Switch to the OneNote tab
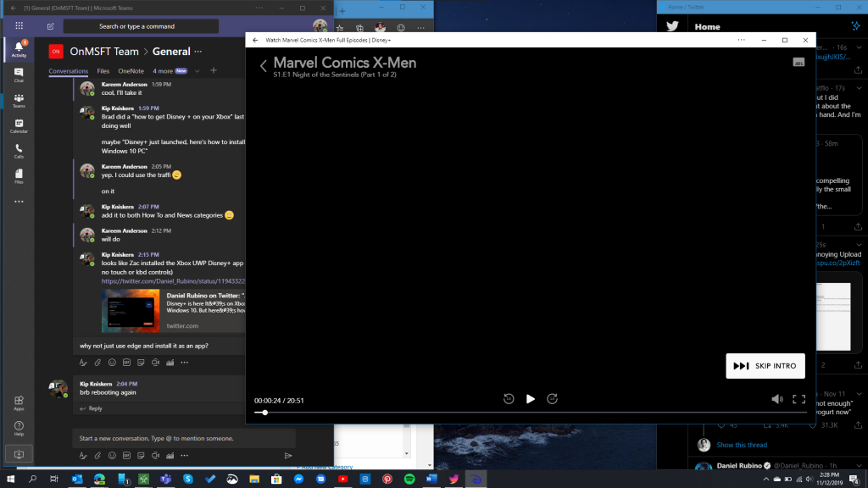Viewport: 868px width, 488px height. point(131,71)
